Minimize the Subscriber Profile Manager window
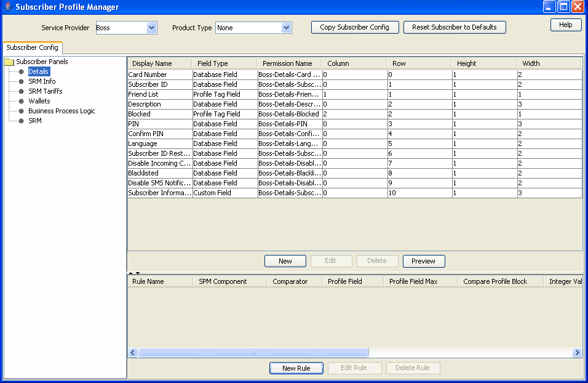Viewport: 588px width, 383px height. click(549, 7)
